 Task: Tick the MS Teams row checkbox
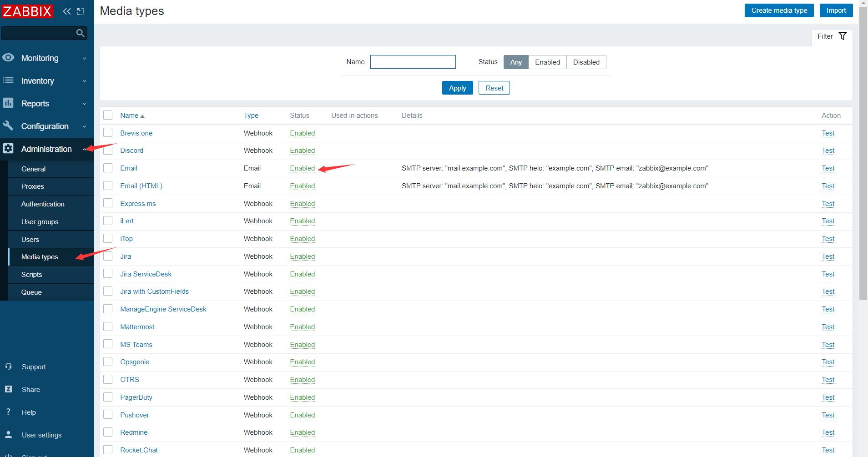click(x=108, y=344)
